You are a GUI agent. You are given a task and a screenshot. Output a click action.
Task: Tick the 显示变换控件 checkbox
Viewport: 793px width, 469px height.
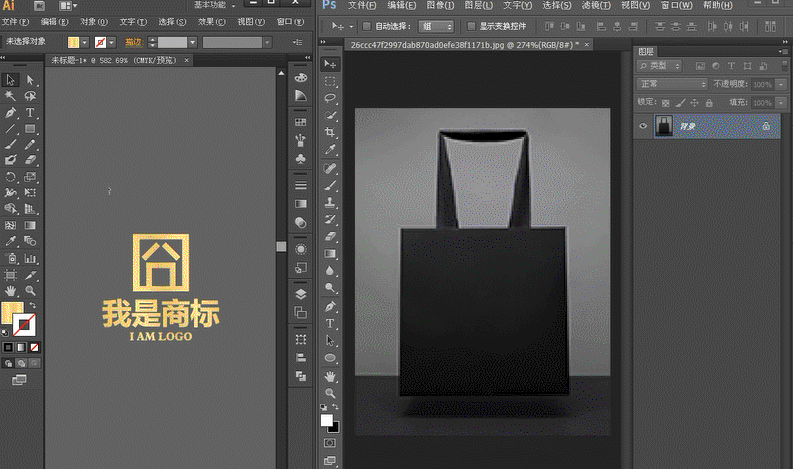471,26
